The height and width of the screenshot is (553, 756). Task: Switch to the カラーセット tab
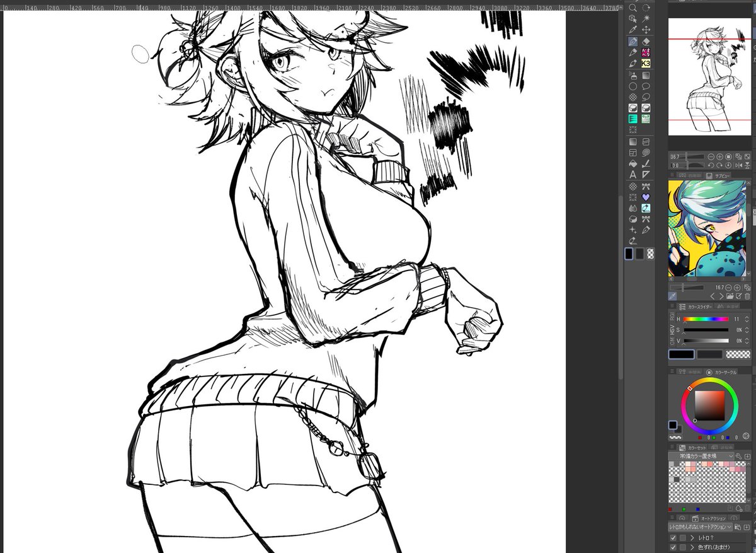coord(692,448)
